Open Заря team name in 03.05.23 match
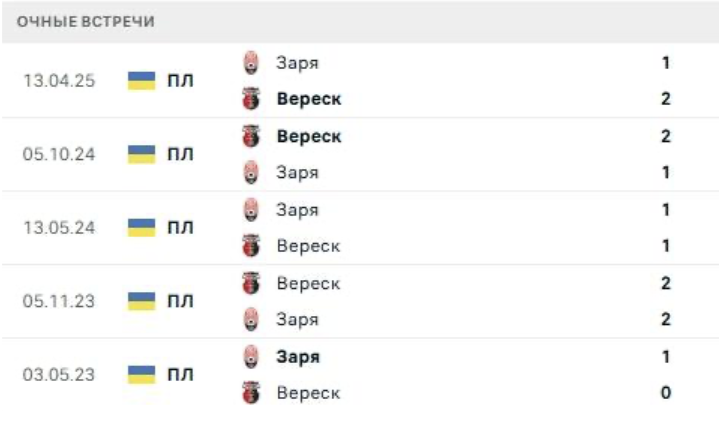 [x=298, y=356]
